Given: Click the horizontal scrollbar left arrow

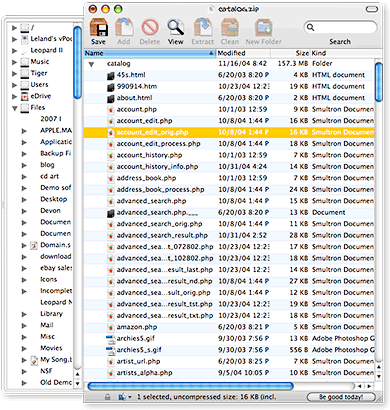Looking at the screenshot, I should point(360,386).
